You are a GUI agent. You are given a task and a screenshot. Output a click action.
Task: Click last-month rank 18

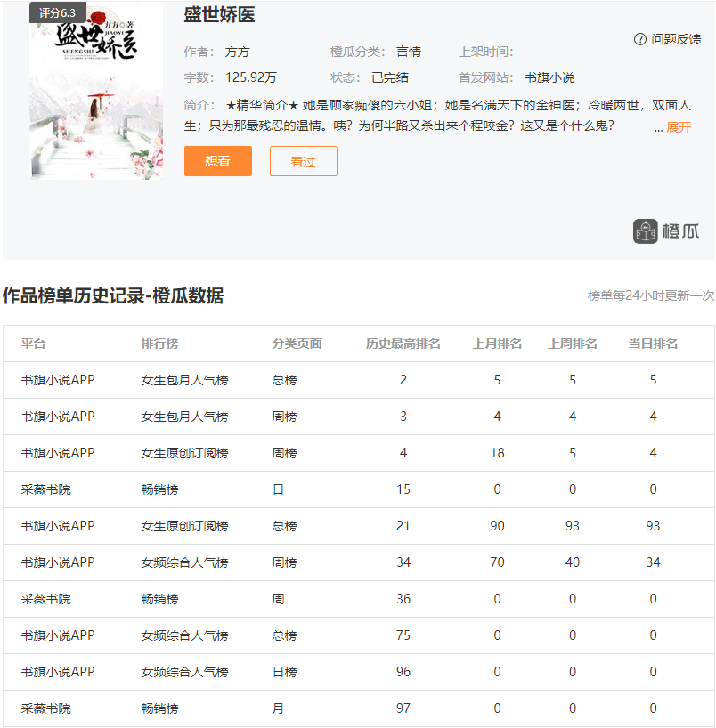point(497,453)
